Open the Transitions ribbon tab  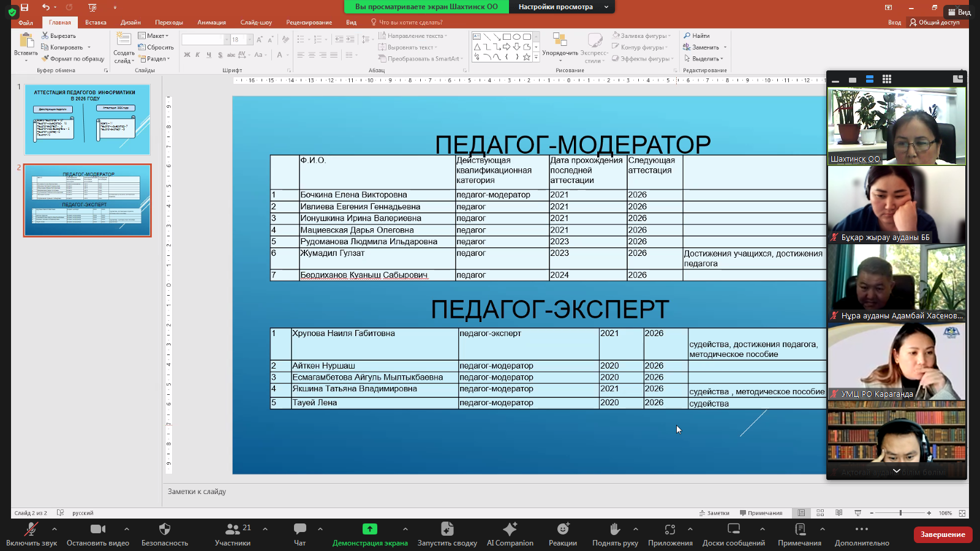point(169,23)
